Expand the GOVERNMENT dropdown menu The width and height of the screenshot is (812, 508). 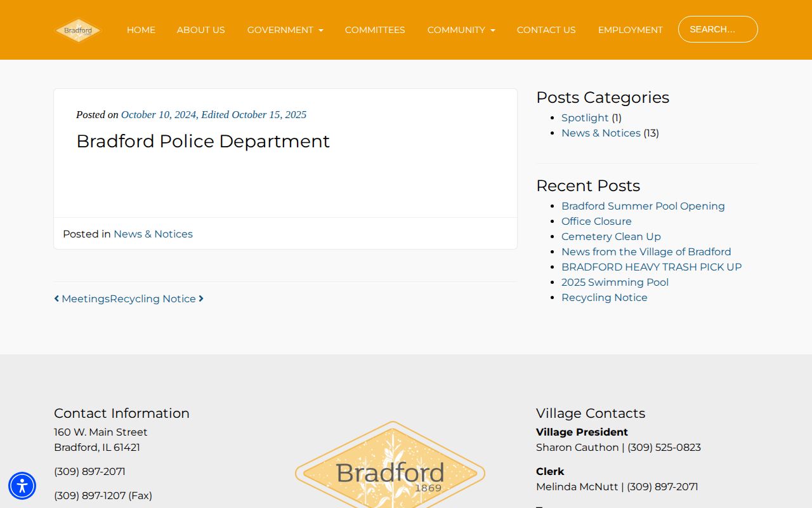tap(285, 30)
